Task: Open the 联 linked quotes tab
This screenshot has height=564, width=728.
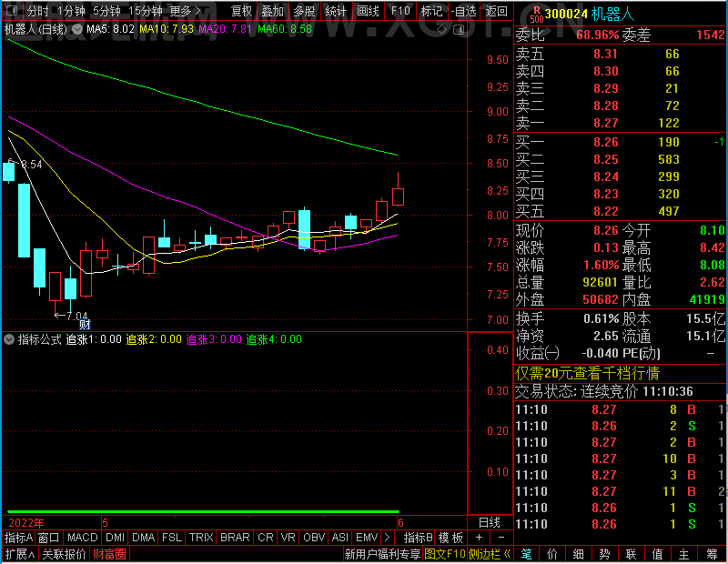Action: point(631,554)
